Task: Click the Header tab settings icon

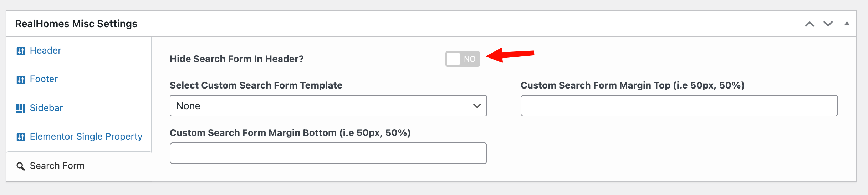Action: [x=21, y=51]
